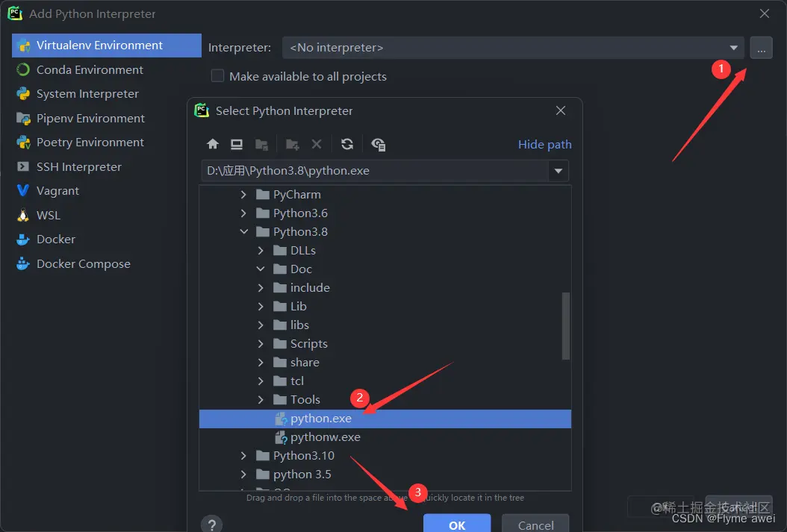The height and width of the screenshot is (532, 787).
Task: Click the New Folder toolbar icon
Action: [x=293, y=145]
